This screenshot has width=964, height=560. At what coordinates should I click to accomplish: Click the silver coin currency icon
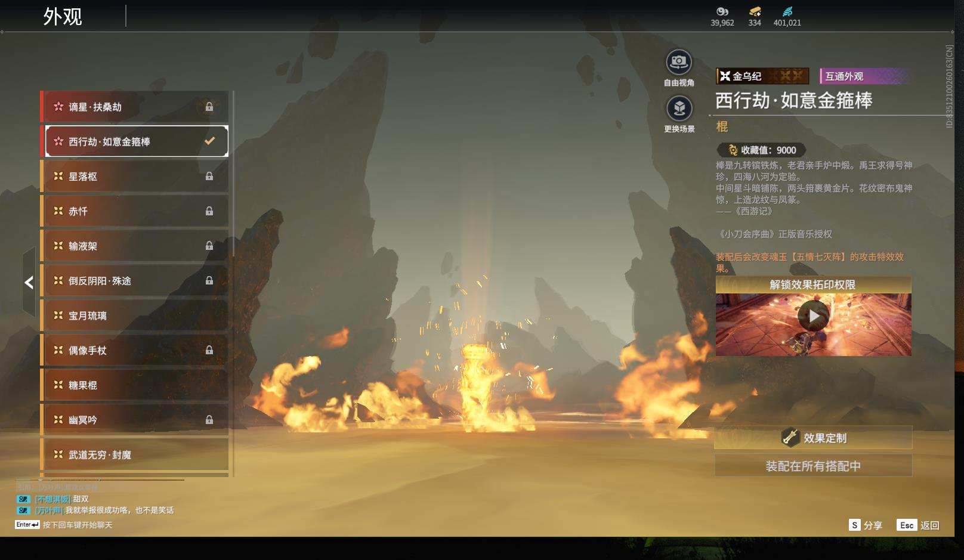coord(722,11)
